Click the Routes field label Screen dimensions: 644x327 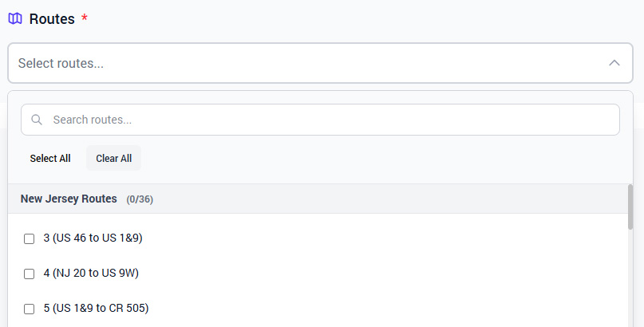pos(52,18)
